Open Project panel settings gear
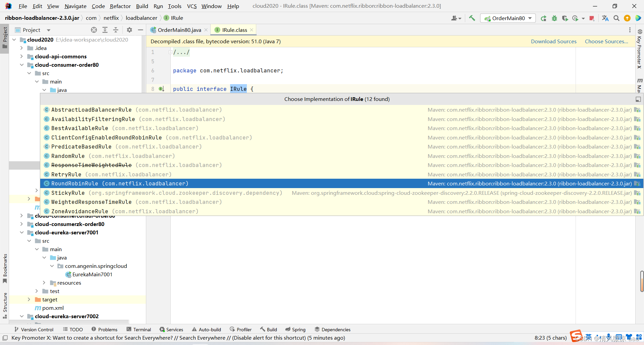 click(129, 30)
